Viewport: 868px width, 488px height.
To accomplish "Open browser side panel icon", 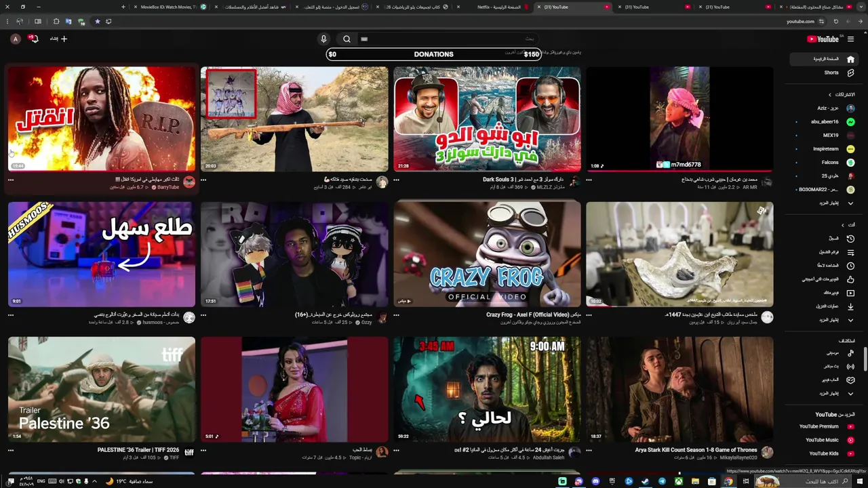I will tap(38, 21).
